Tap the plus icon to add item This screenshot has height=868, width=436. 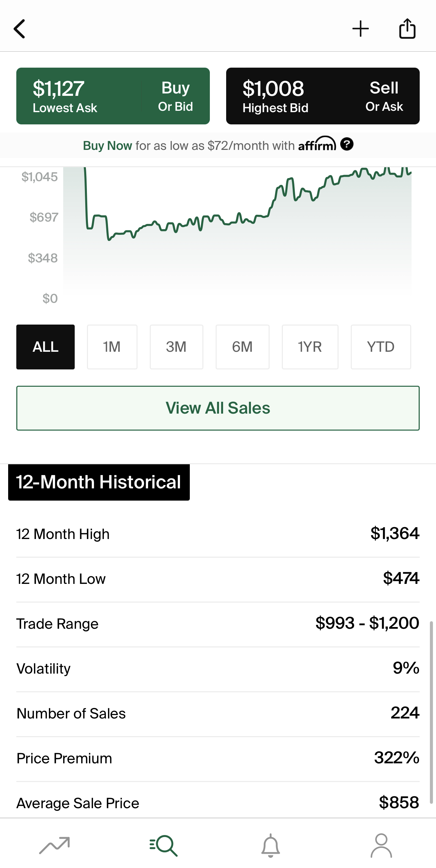coord(360,29)
